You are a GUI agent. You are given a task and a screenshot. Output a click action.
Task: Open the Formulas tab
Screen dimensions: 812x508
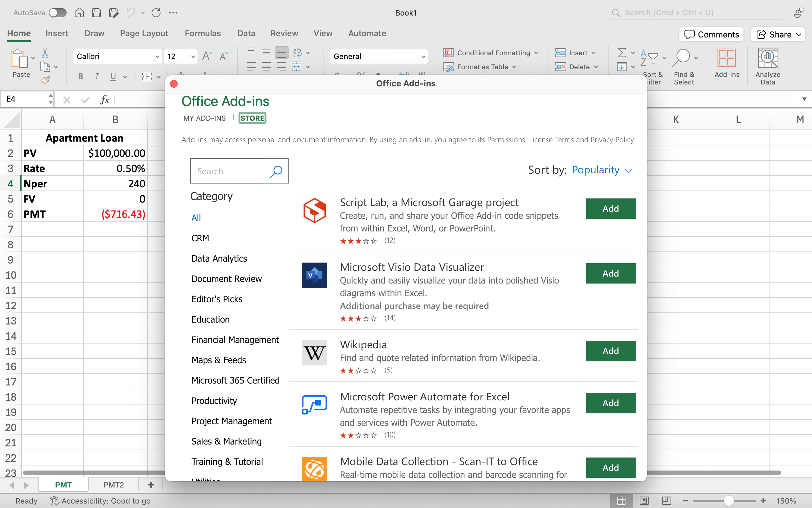[x=203, y=33]
